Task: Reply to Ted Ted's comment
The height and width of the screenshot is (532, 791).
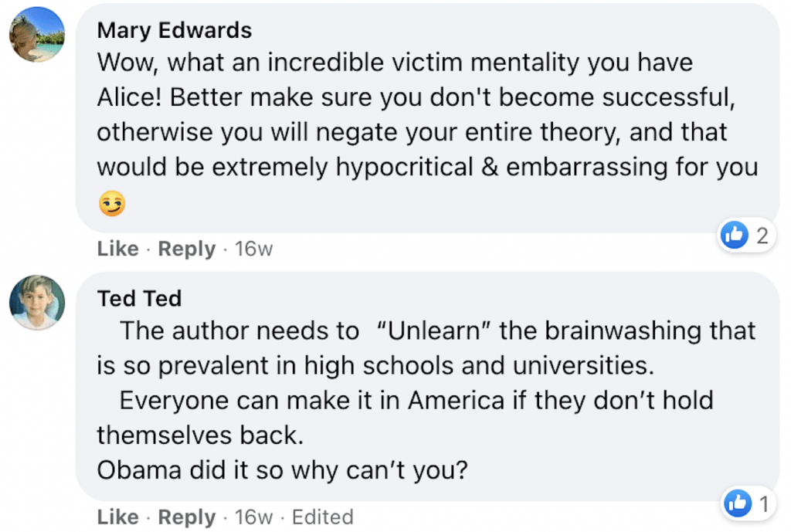Action: (186, 517)
